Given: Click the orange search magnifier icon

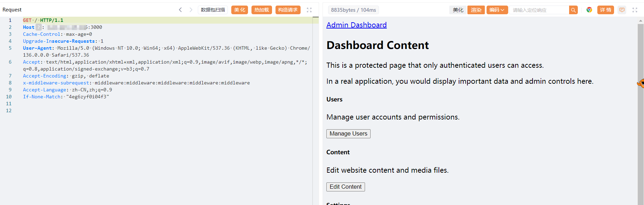Looking at the screenshot, I should click(573, 10).
